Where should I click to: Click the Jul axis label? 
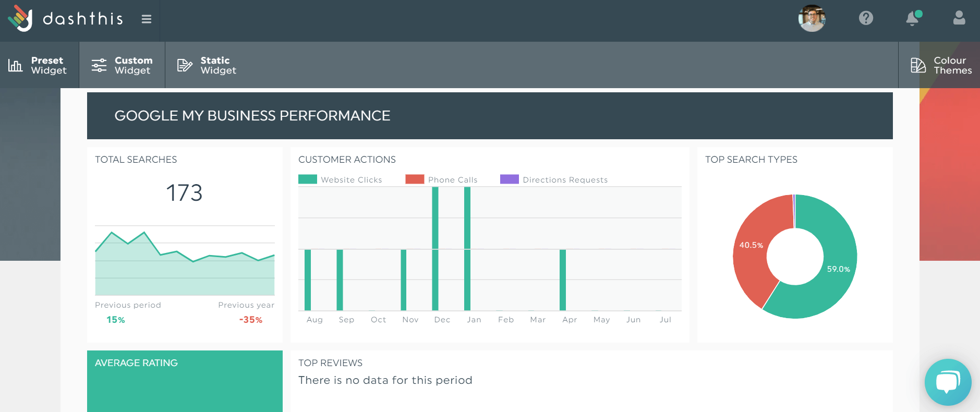point(666,320)
